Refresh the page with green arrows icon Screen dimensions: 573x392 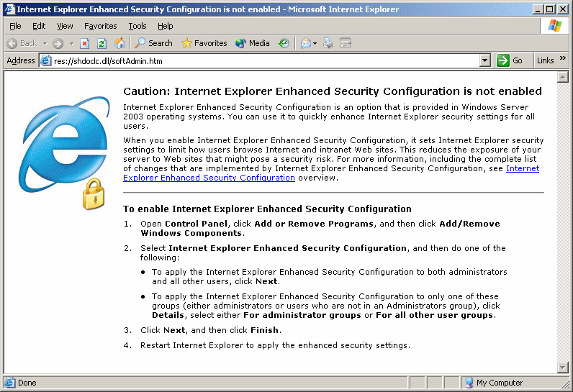tap(101, 43)
